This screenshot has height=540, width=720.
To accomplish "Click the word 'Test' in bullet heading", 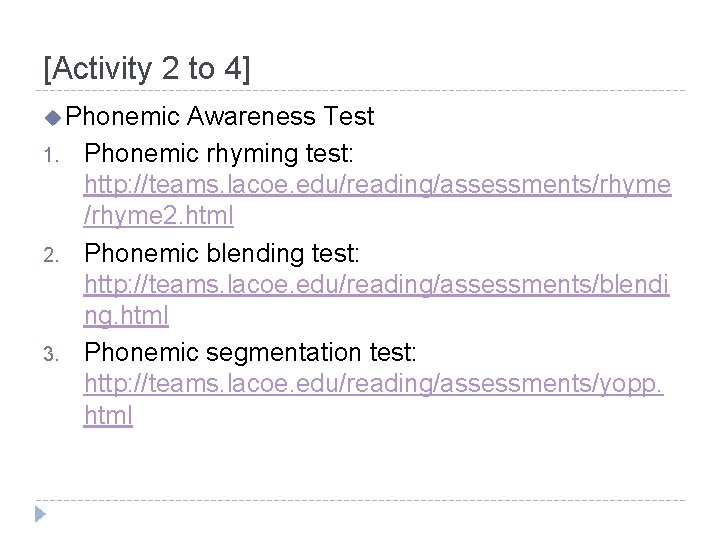I will click(349, 117).
